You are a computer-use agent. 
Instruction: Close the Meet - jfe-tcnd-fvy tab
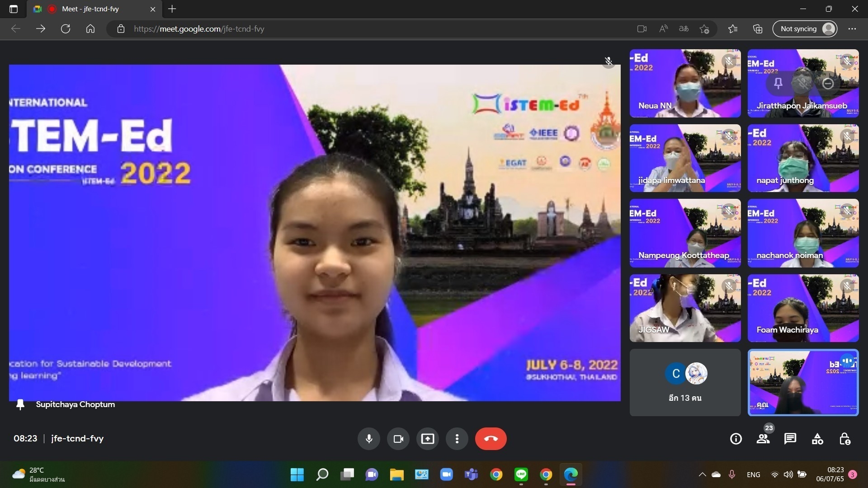click(x=153, y=9)
